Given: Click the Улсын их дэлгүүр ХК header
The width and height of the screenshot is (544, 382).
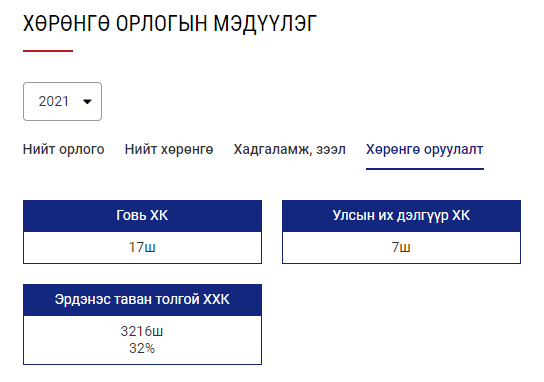Looking at the screenshot, I should [x=401, y=215].
